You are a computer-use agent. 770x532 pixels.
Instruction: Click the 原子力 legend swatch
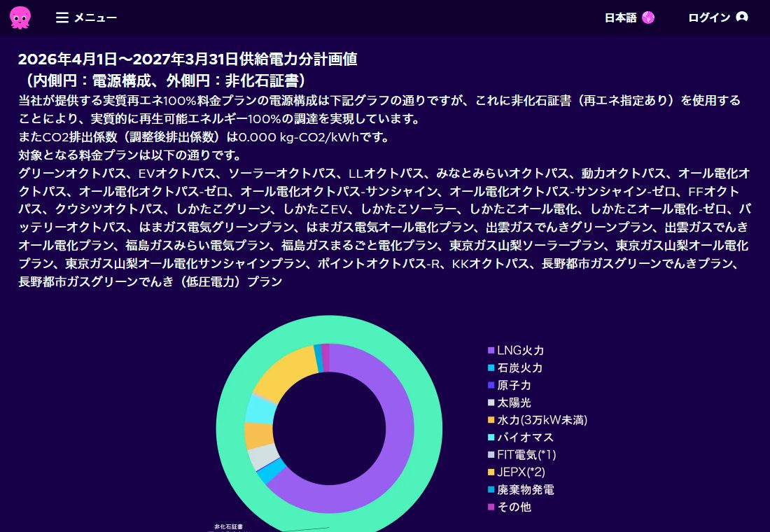point(491,385)
